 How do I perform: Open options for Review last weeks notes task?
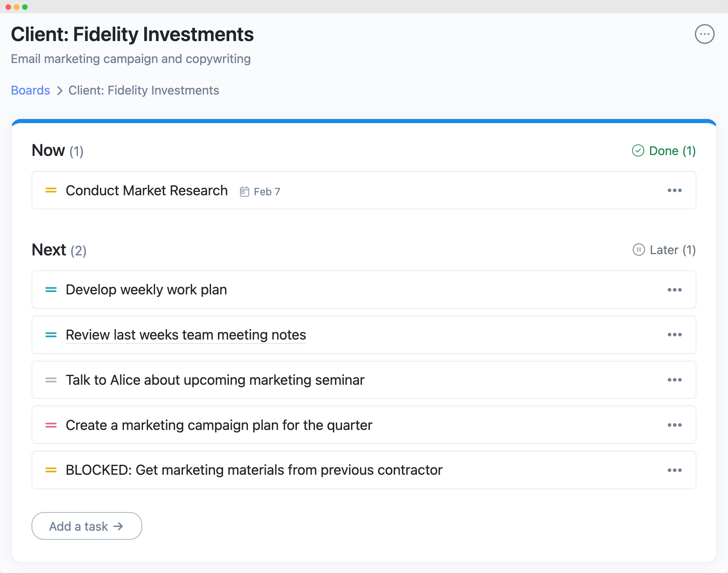pos(674,335)
